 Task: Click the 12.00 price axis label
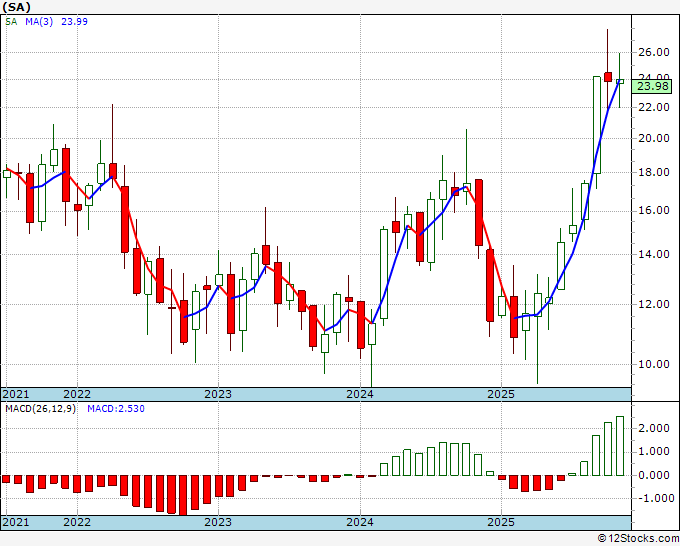tap(654, 304)
